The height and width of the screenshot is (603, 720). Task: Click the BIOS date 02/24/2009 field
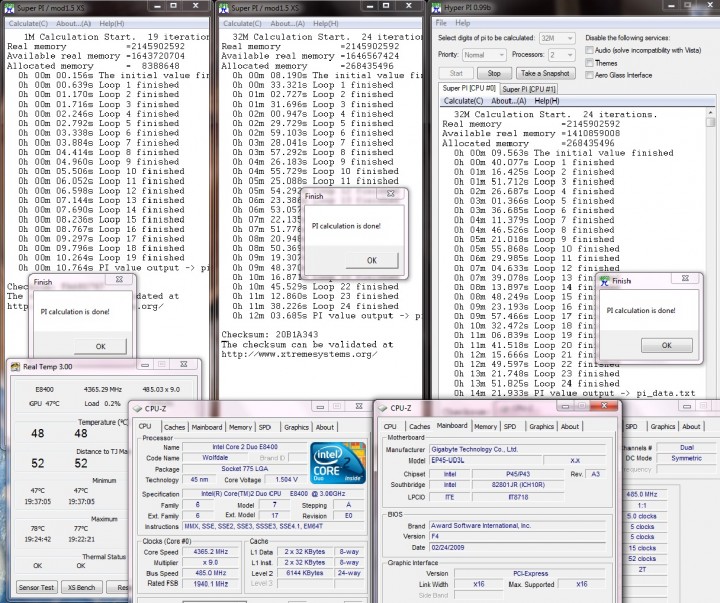pos(517,547)
